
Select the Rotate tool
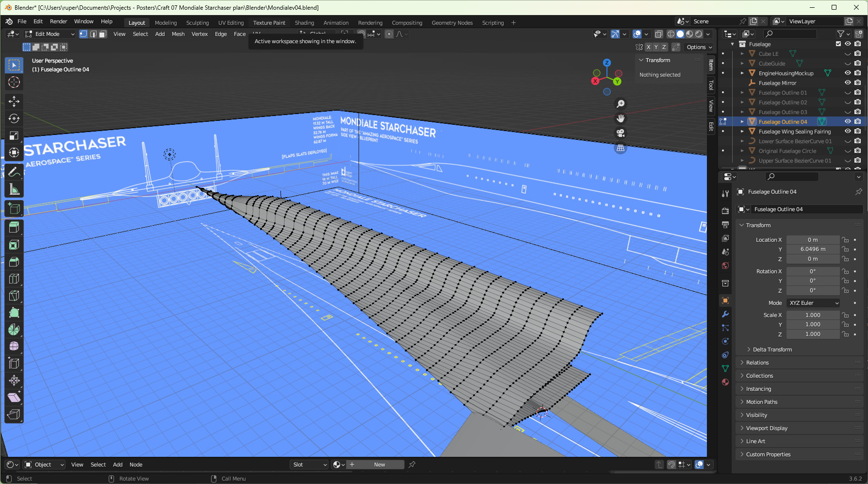(x=14, y=118)
